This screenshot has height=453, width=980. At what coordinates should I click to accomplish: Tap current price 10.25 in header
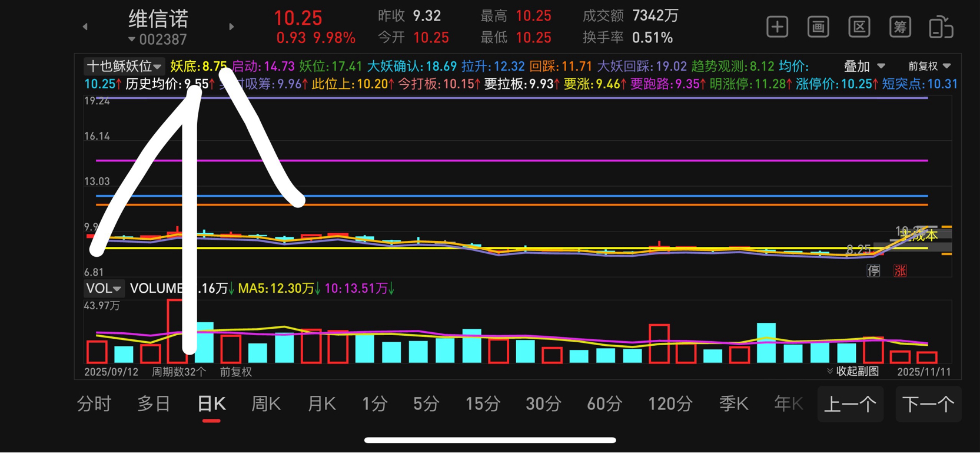[298, 18]
